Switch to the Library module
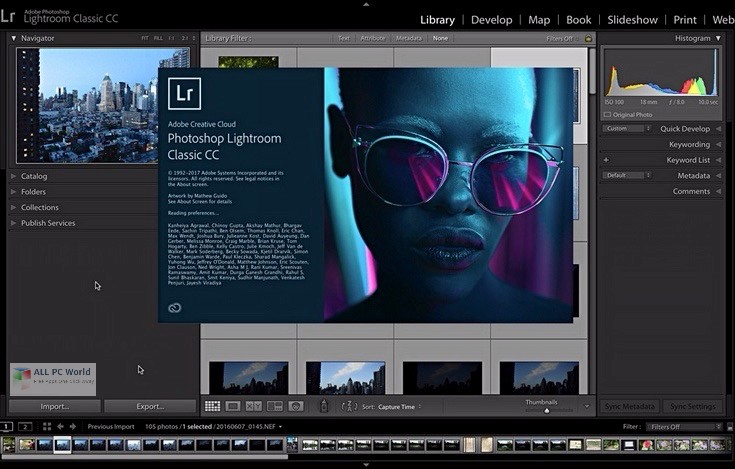Viewport: 735px width, 469px height. click(x=437, y=20)
